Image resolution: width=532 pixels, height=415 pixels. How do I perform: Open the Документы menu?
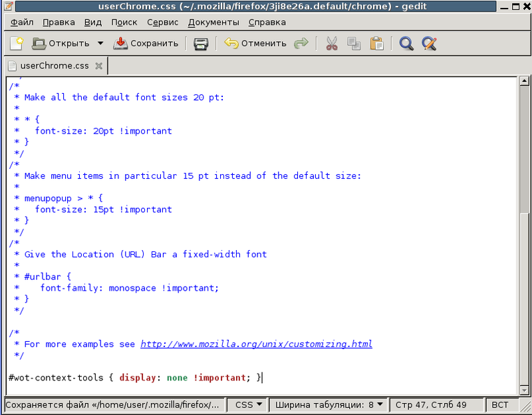(214, 22)
